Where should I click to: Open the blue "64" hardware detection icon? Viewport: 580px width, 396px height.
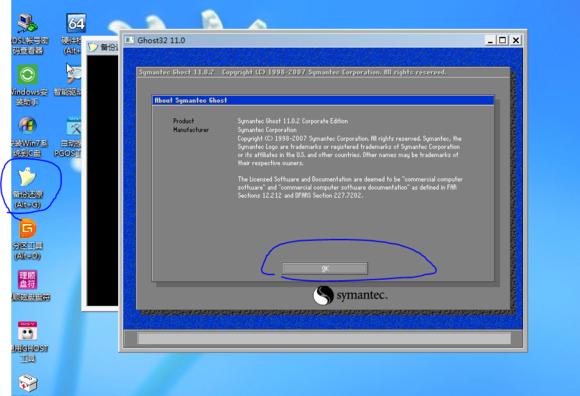[x=76, y=23]
